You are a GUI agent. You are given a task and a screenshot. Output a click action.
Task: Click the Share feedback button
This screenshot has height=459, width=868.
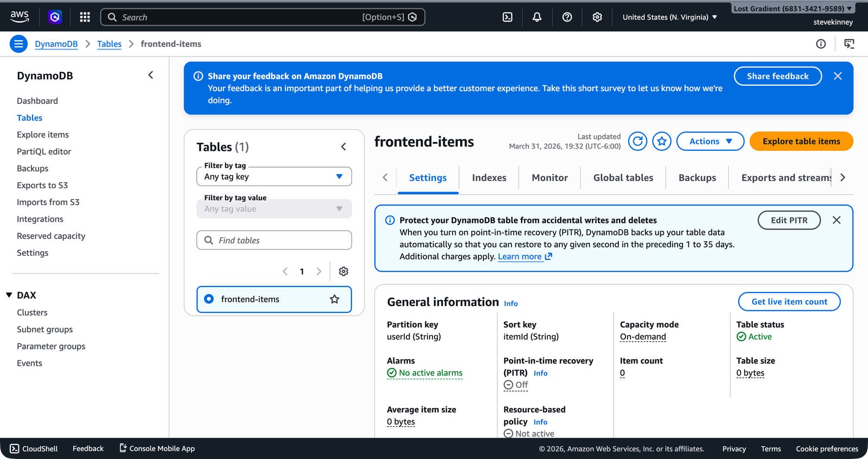(x=777, y=76)
